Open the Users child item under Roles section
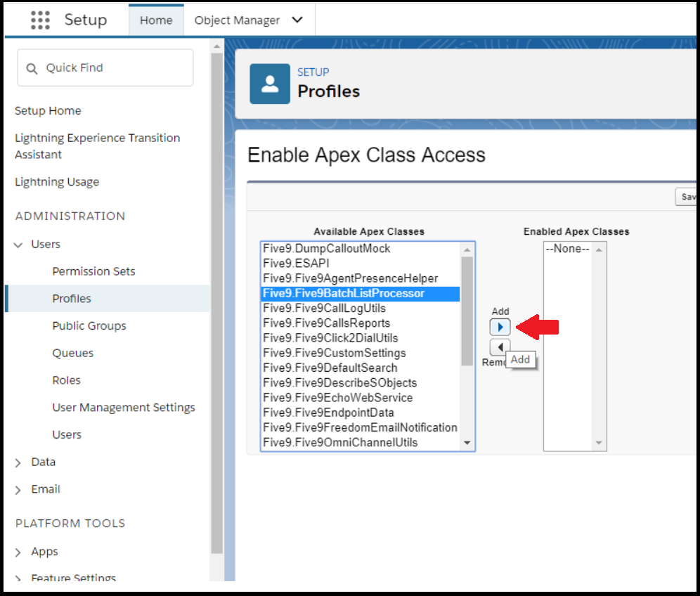Viewport: 700px width, 596px height. [x=67, y=434]
